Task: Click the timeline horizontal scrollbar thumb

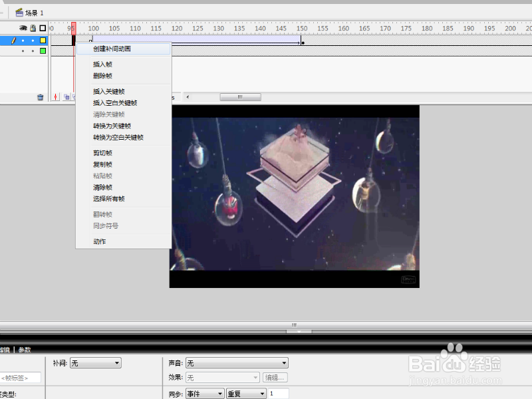Action: [241, 97]
